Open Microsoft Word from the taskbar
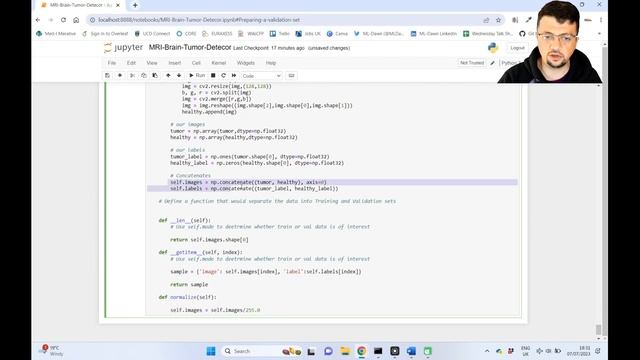The height and width of the screenshot is (360, 640). tap(411, 351)
